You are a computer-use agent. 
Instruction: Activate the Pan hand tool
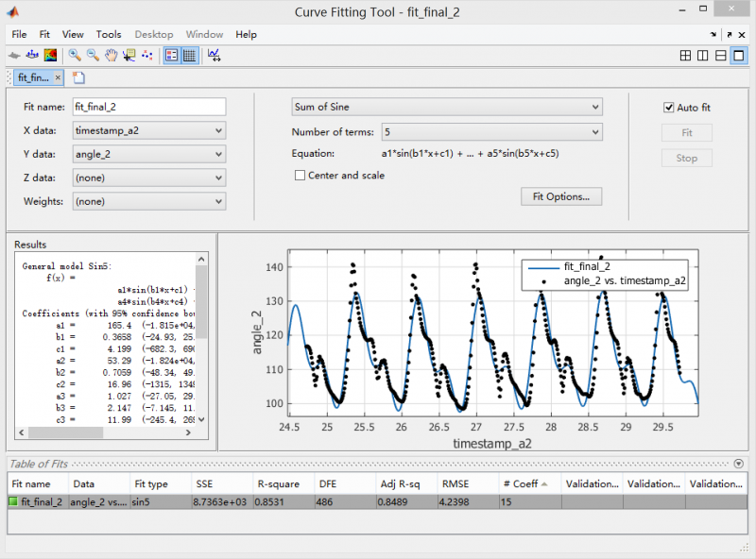(x=111, y=56)
